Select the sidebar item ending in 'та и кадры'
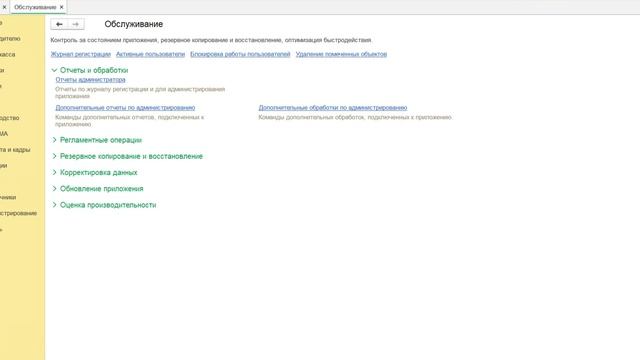The image size is (640, 360). [x=15, y=150]
